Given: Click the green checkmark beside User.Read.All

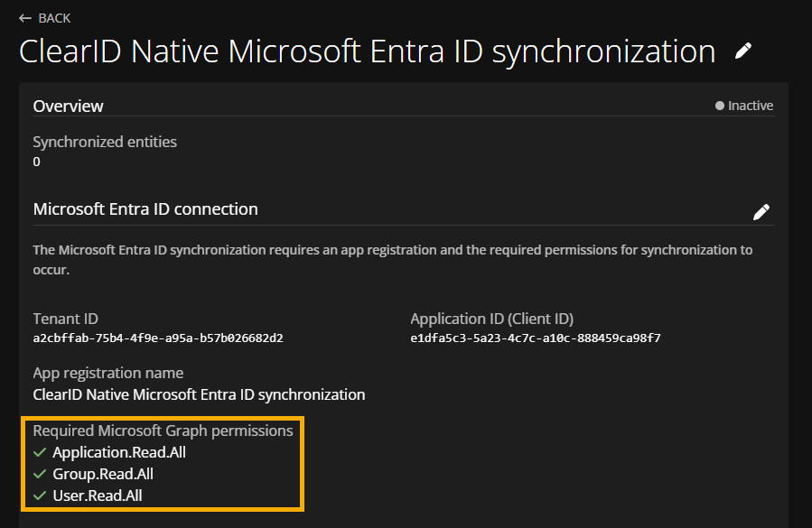Looking at the screenshot, I should pos(40,496).
